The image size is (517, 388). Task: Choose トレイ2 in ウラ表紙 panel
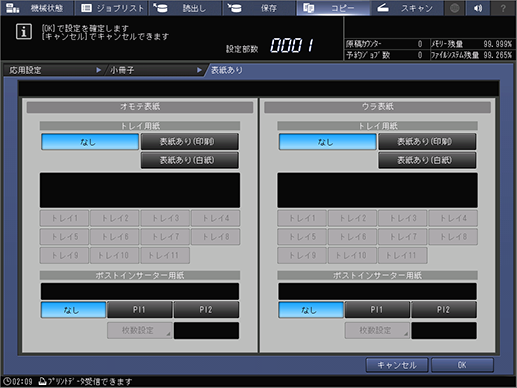(352, 218)
